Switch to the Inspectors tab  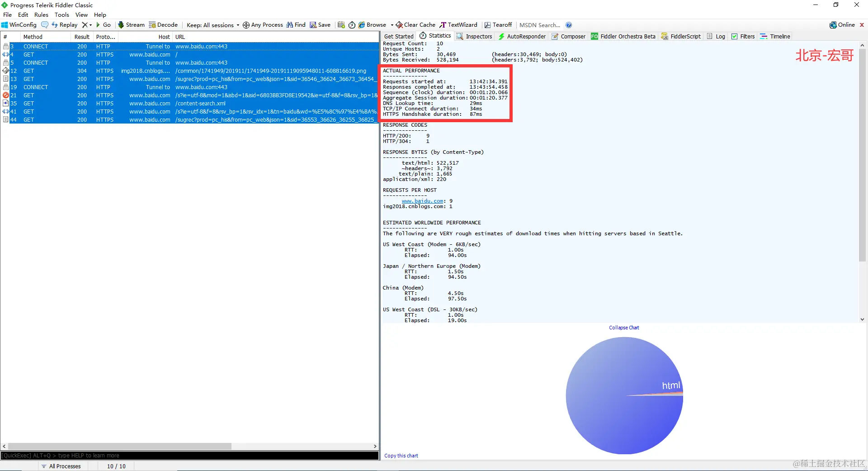pyautogui.click(x=474, y=36)
